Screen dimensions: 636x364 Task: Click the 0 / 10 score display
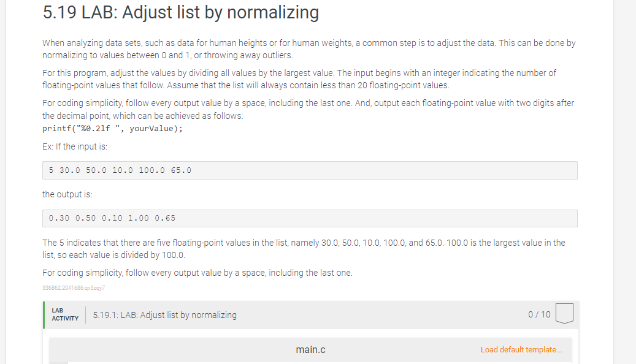(539, 314)
